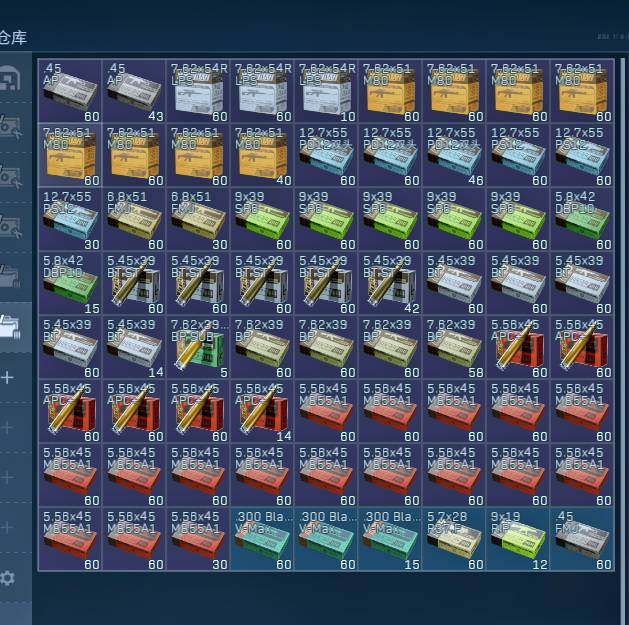Screen dimensions: 629x625
Task: Pick the 5.45x39 BT ST stack of 42
Action: click(390, 283)
